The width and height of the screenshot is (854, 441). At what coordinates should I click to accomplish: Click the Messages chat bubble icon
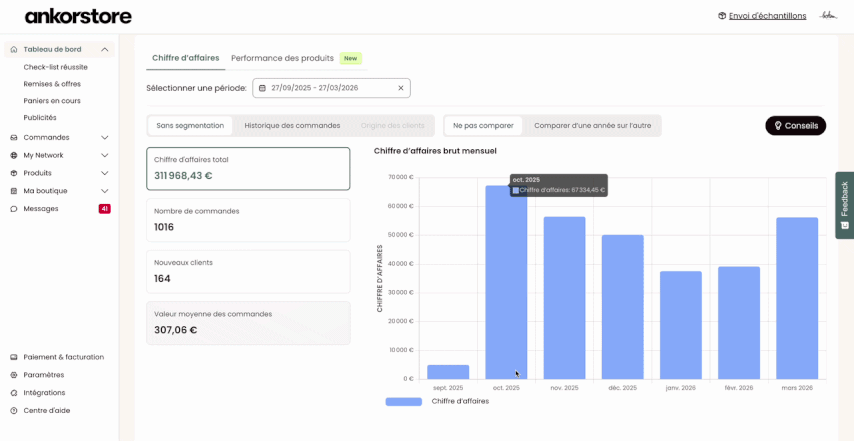[x=14, y=209]
